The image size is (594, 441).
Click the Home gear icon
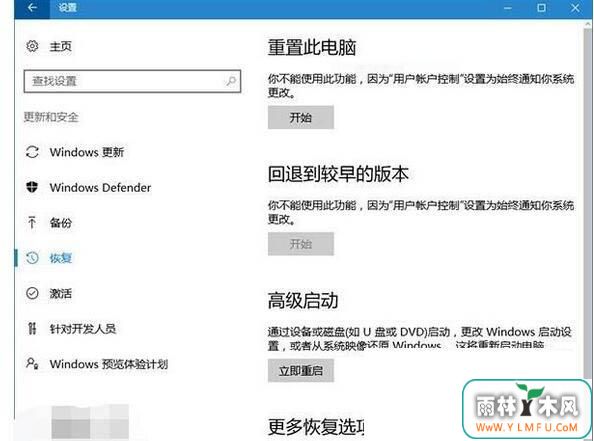click(x=32, y=46)
